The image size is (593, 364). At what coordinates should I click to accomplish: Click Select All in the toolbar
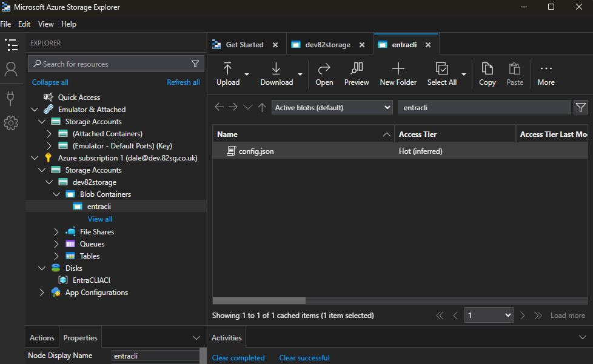pyautogui.click(x=442, y=74)
